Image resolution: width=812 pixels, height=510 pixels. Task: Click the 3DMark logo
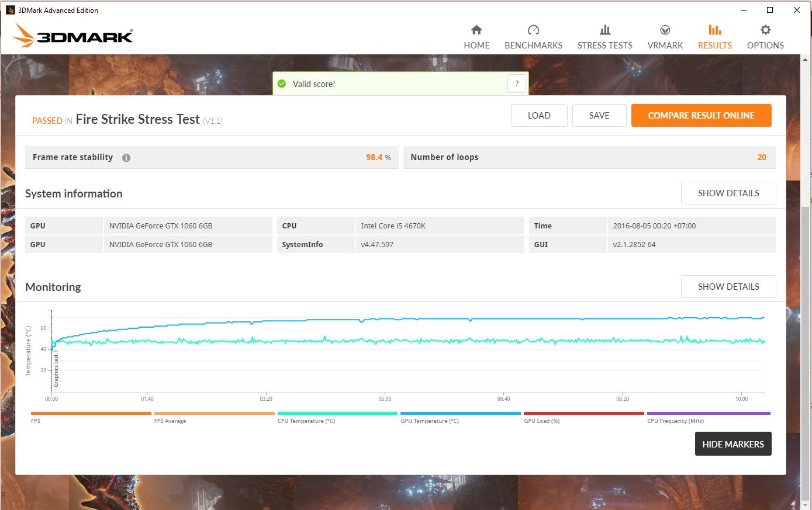click(x=74, y=36)
